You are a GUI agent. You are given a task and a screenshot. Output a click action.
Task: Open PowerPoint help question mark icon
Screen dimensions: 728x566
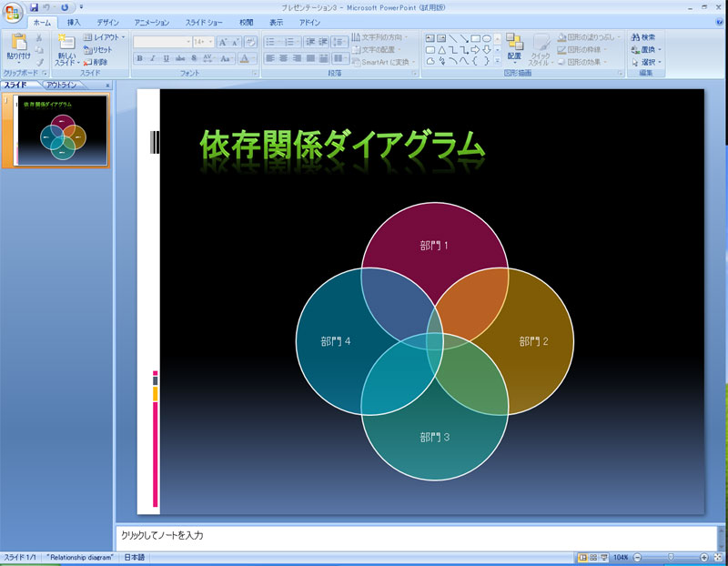[x=719, y=22]
